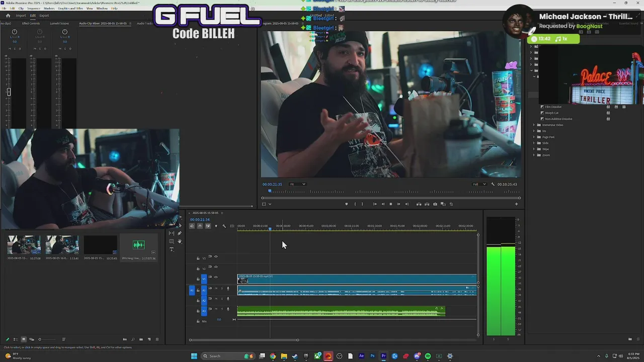Switch Project panel to icon view
This screenshot has height=362, width=644.
[24, 339]
